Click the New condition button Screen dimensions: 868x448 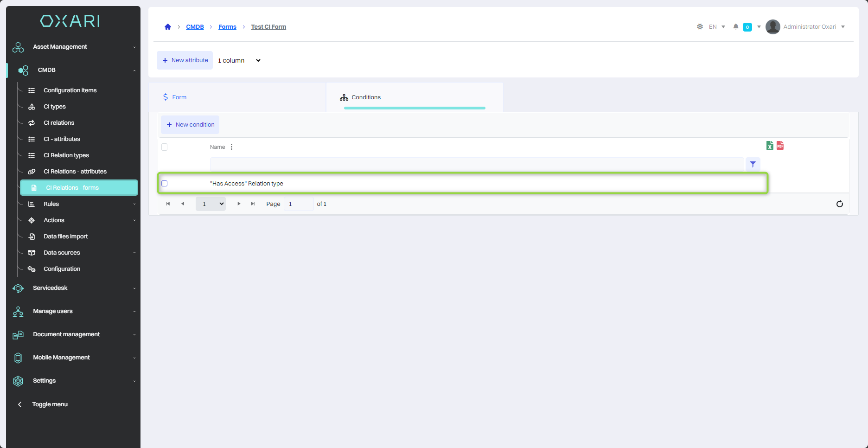click(x=190, y=125)
